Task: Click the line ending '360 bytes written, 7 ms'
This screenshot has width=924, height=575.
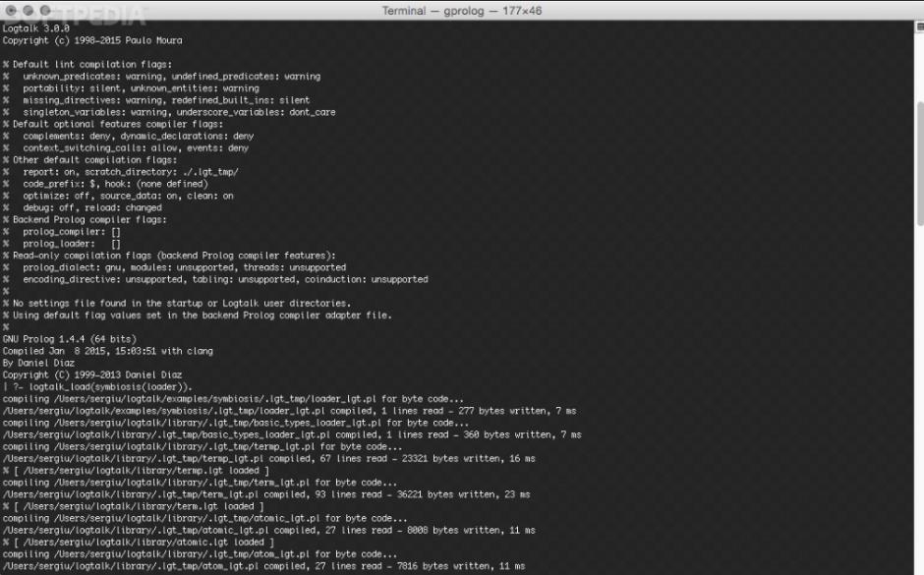Action: (292, 434)
